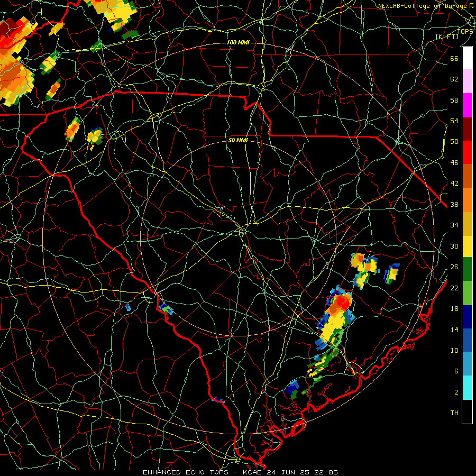476x476 pixels.
Task: Click the "42" legend value
Action: 454,184
